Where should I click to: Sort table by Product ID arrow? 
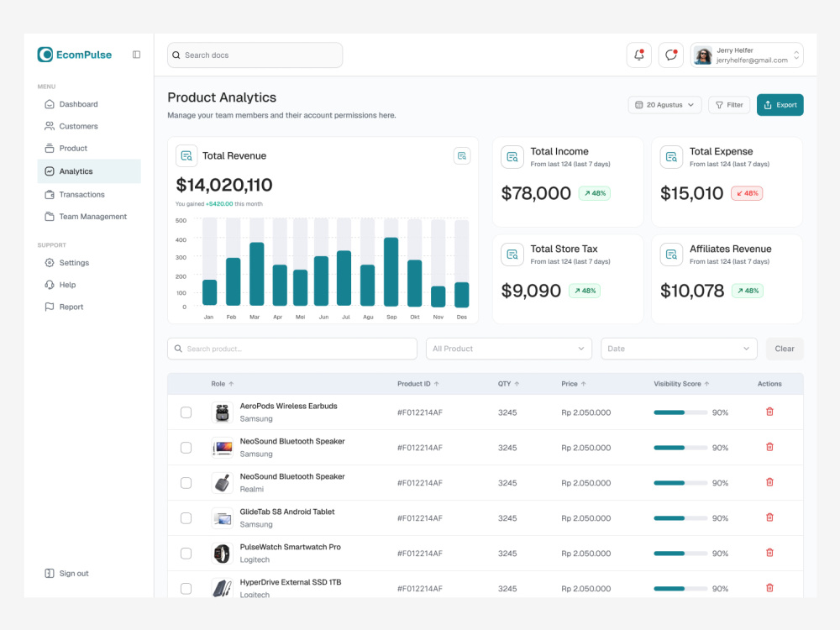(437, 384)
